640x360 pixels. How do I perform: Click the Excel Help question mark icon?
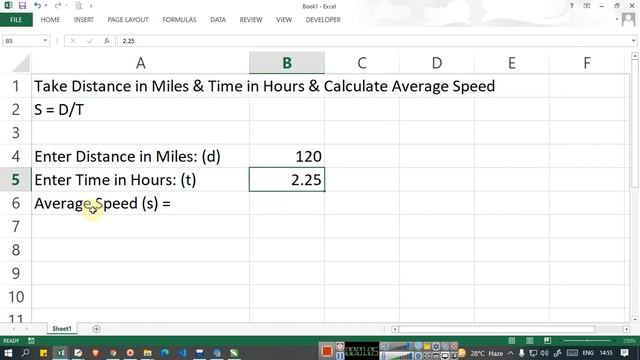(571, 6)
